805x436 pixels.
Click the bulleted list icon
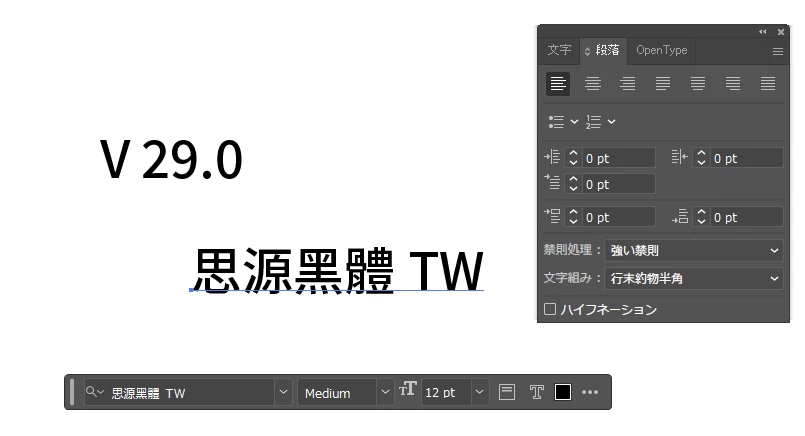tap(556, 122)
